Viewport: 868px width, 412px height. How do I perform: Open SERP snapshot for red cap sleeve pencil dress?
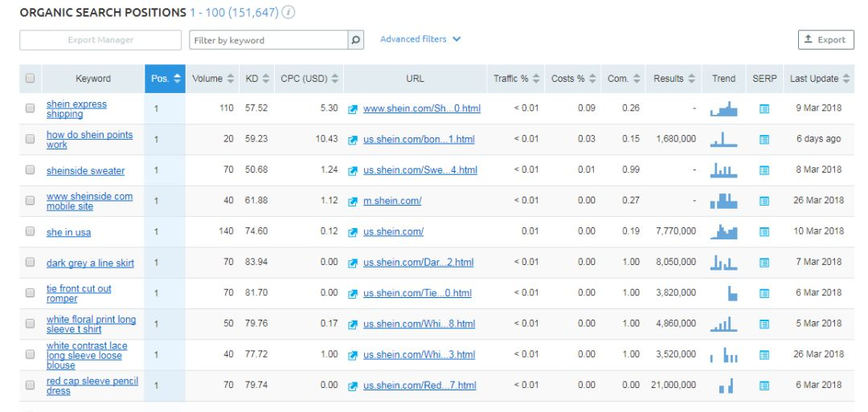pyautogui.click(x=764, y=385)
